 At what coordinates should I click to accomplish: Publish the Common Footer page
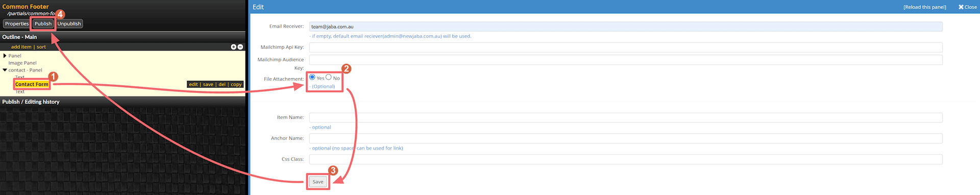[43, 24]
